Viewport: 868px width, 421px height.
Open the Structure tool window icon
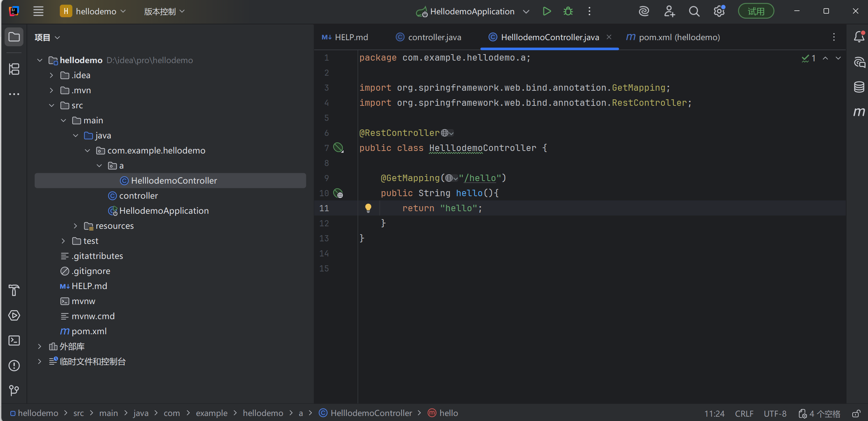pyautogui.click(x=14, y=69)
